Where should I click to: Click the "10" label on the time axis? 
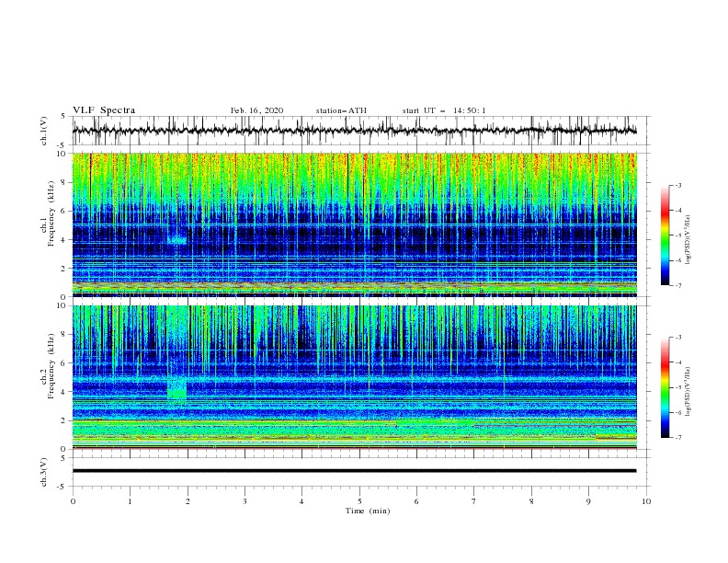(x=646, y=501)
